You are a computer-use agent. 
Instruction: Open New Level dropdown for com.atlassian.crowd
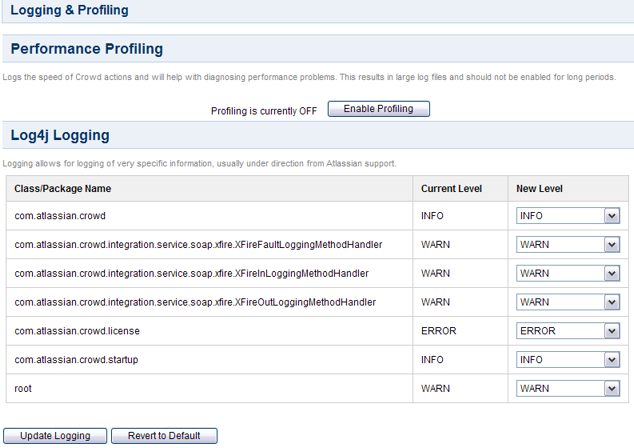click(568, 216)
